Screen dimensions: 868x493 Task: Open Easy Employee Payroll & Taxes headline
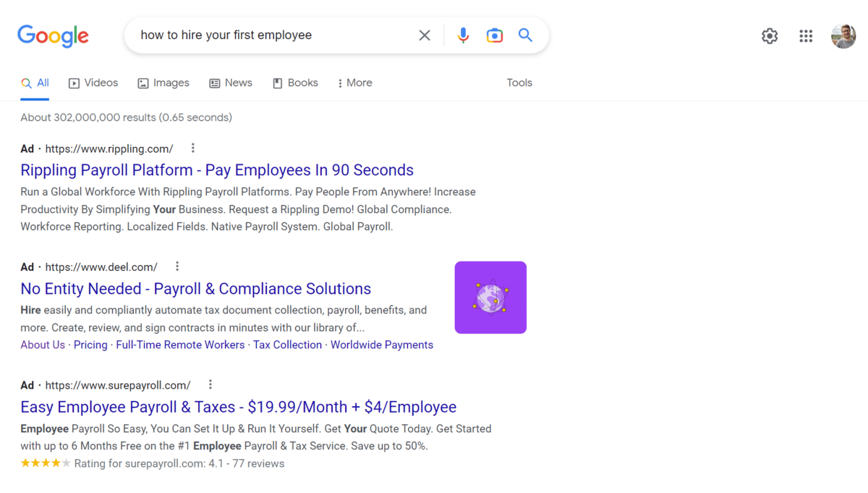pos(239,407)
